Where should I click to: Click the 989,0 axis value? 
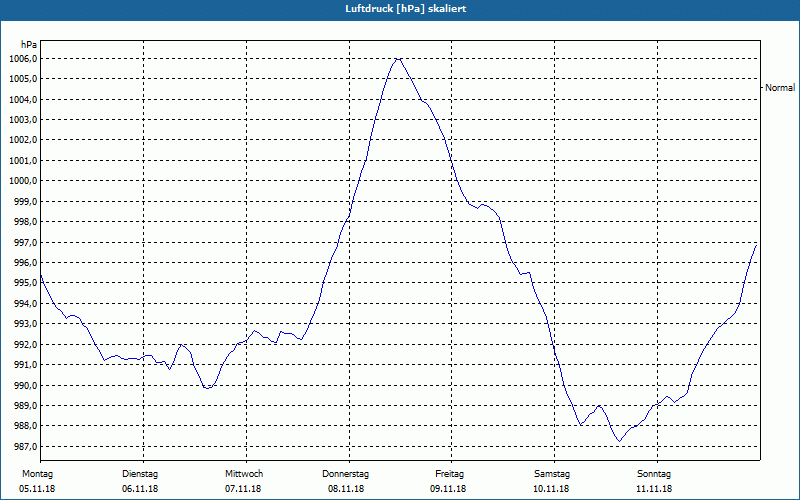click(25, 406)
